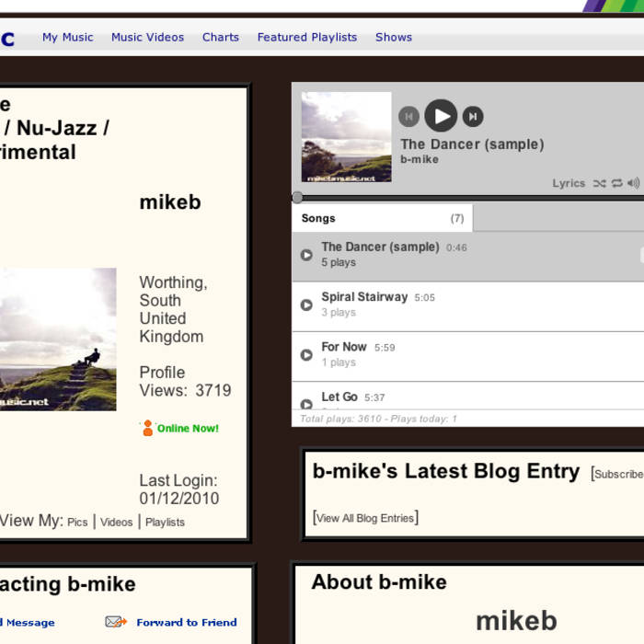
Task: Play The Dancer (sample) from song list
Action: 307,255
